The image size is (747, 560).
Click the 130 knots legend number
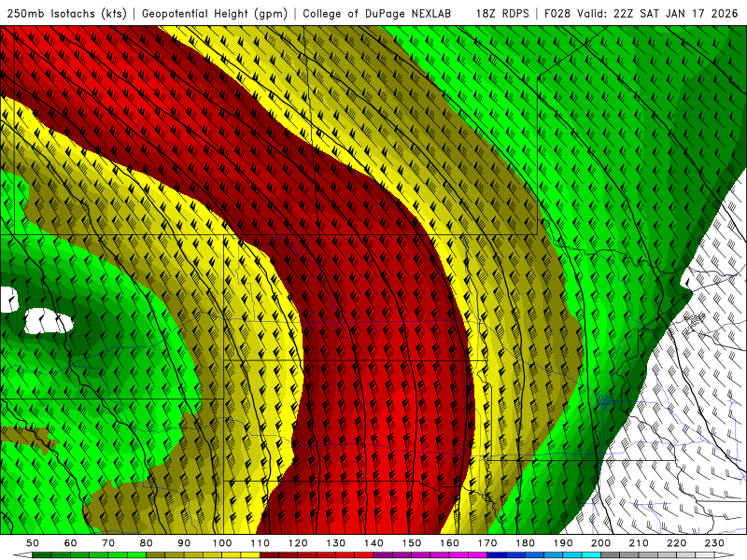(336, 543)
